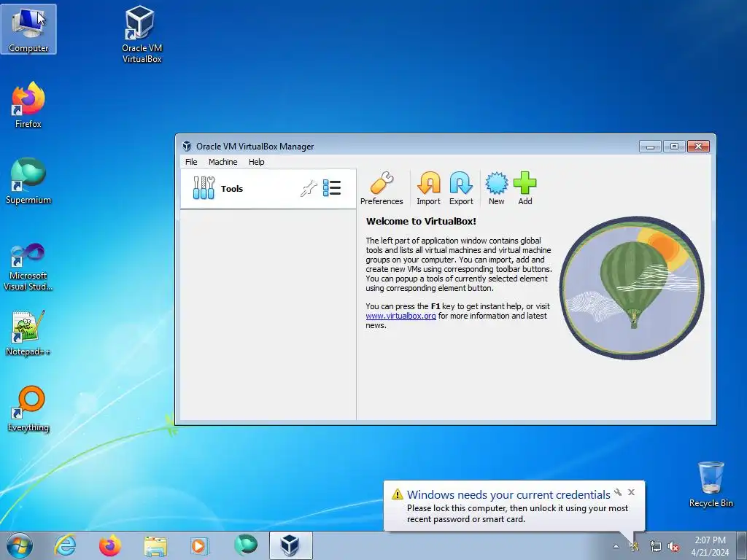Click the Import appliance toolbar button
This screenshot has height=560, width=747.
pyautogui.click(x=428, y=189)
